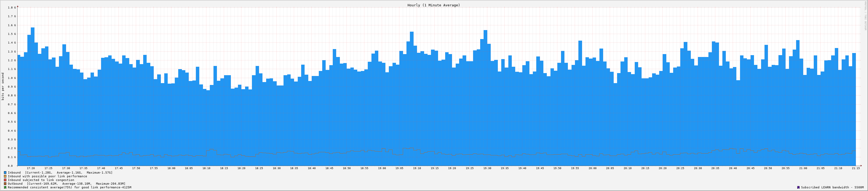Click the green recommended average legend marker

(x=5, y=187)
